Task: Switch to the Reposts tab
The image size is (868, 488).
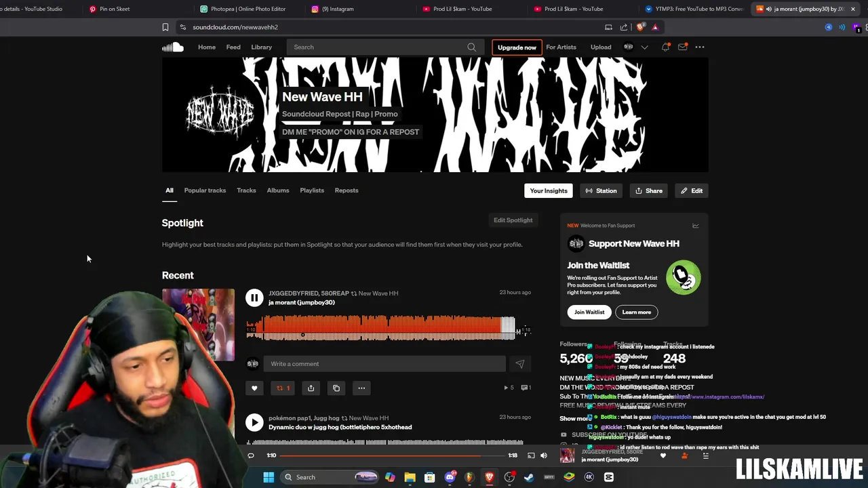Action: 347,190
